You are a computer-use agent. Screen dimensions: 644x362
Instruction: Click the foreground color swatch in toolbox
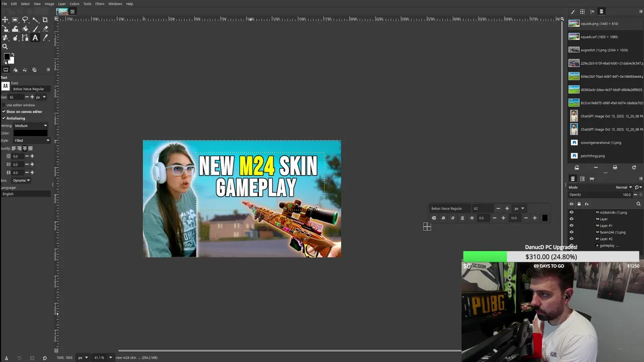coord(7,56)
